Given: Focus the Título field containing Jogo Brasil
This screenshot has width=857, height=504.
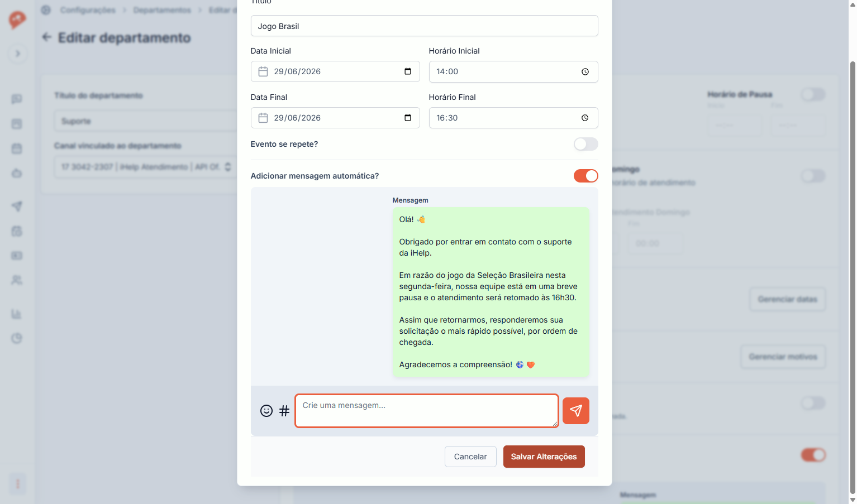Looking at the screenshot, I should [424, 26].
